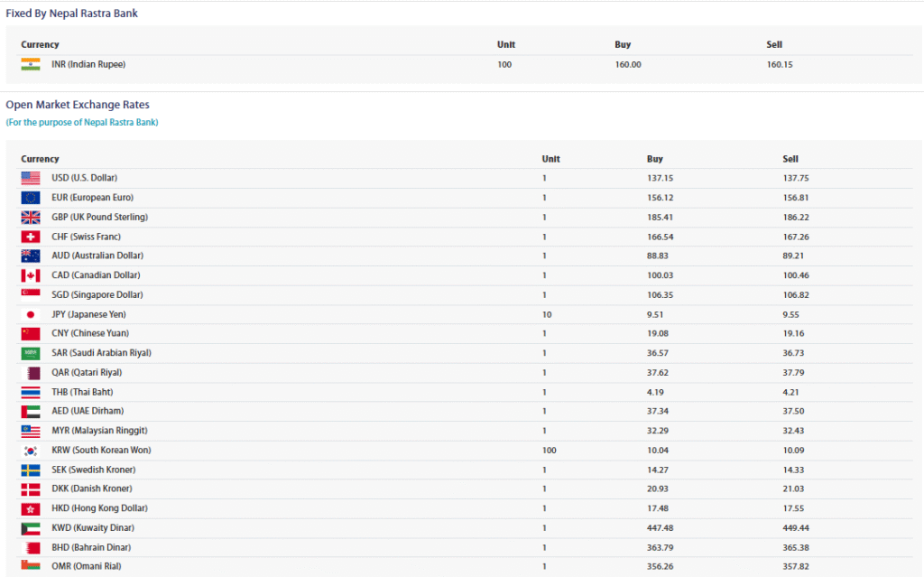Click 'THB (Thai Baht)' currency name
This screenshot has width=924, height=577.
click(82, 392)
